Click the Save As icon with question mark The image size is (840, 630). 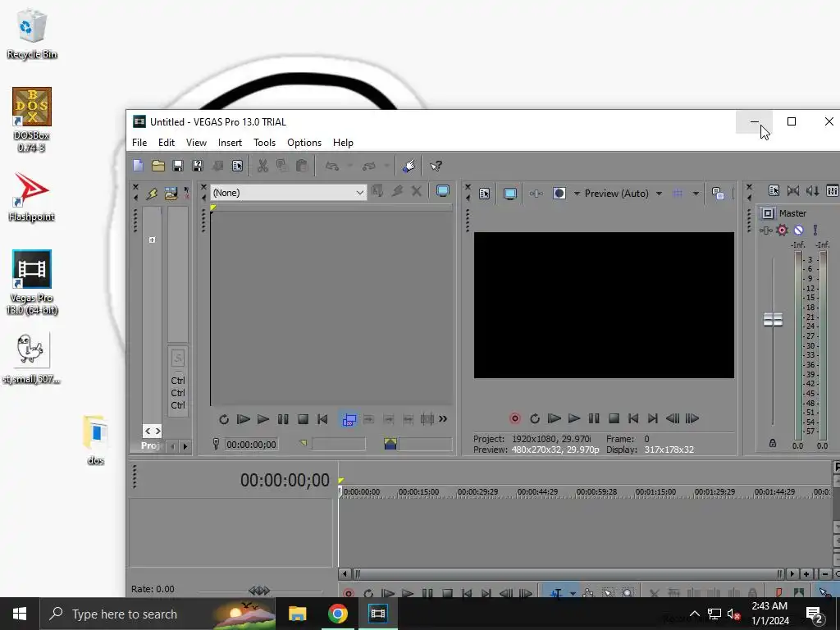click(198, 166)
